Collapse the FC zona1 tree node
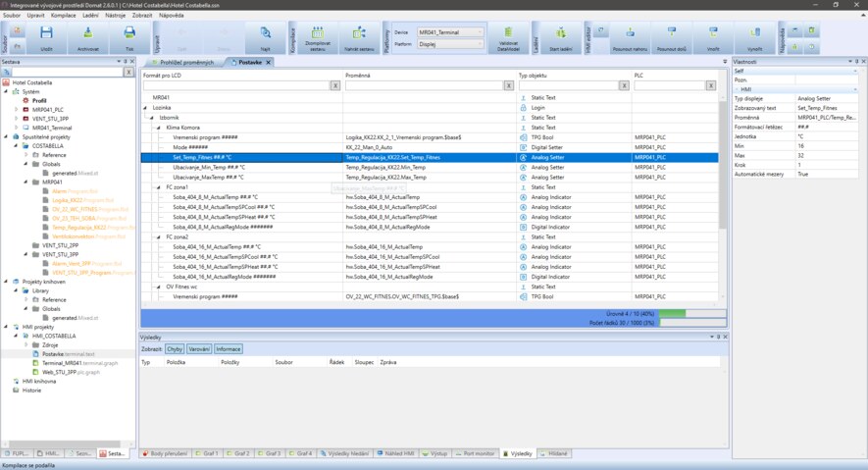 point(159,187)
